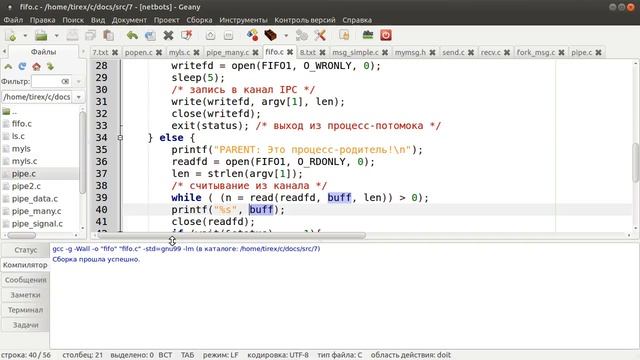
Task: Open fifo.c in the file list
Action: pos(22,123)
